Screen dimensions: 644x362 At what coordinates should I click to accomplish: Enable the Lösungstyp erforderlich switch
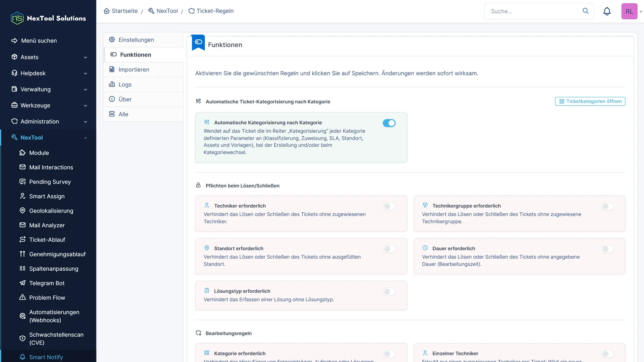pos(389,292)
